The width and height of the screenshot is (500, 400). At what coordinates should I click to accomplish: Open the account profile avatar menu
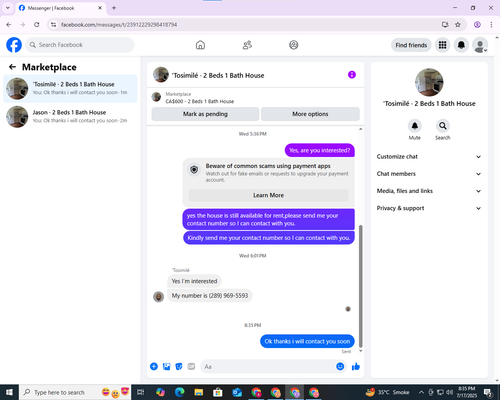coord(480,45)
